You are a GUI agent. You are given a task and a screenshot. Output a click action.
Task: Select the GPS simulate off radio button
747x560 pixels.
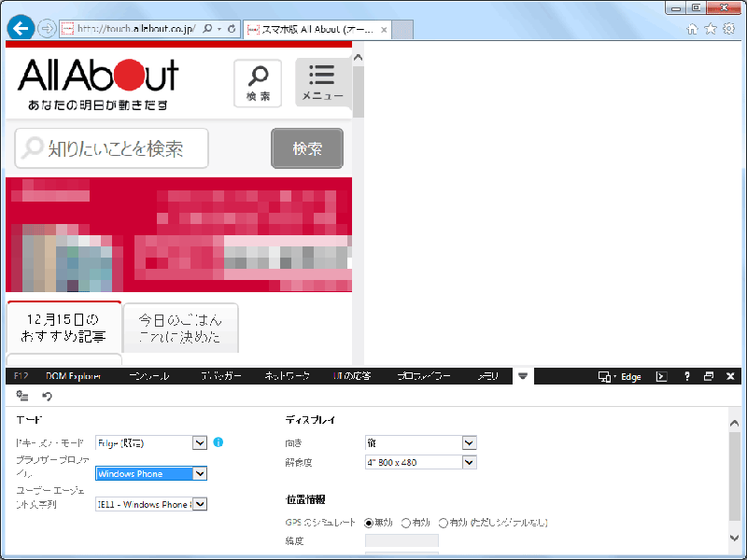(369, 523)
